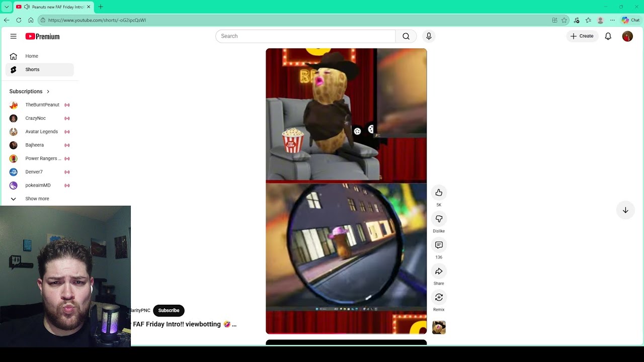Expand the Subscriptions section

(30, 92)
